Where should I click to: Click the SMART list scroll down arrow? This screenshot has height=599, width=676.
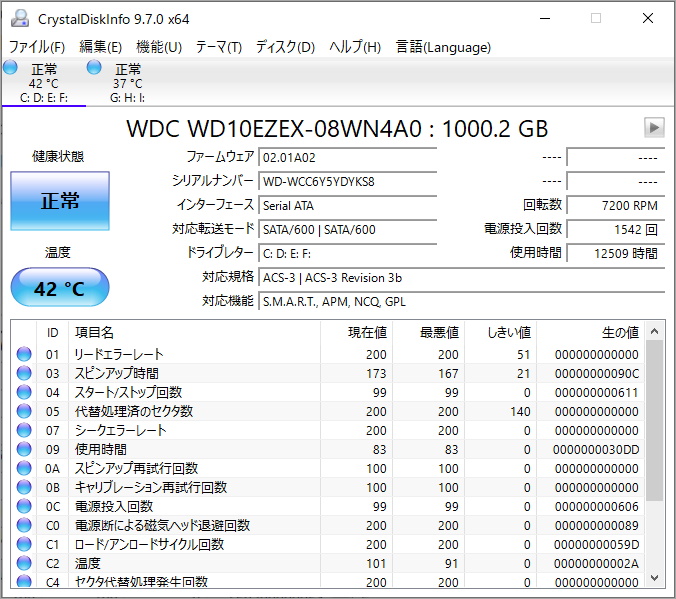click(x=654, y=578)
